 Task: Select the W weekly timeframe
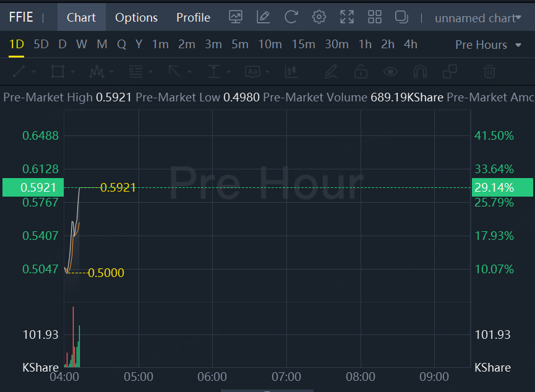[82, 45]
